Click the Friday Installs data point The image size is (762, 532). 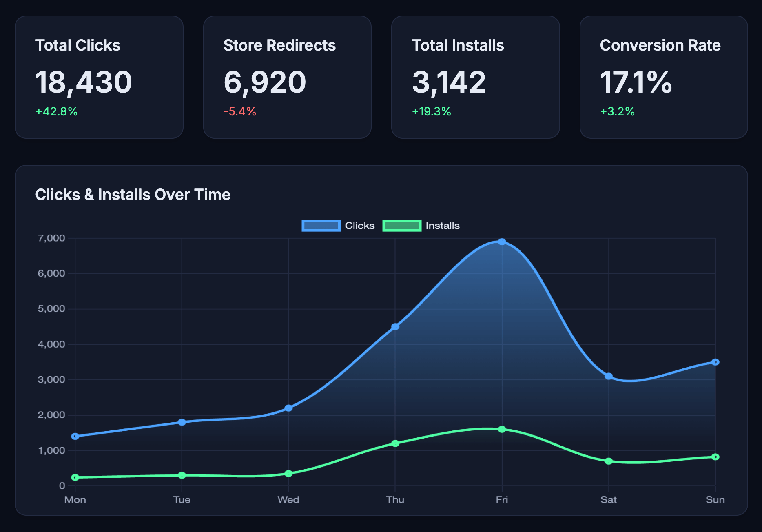coord(502,429)
